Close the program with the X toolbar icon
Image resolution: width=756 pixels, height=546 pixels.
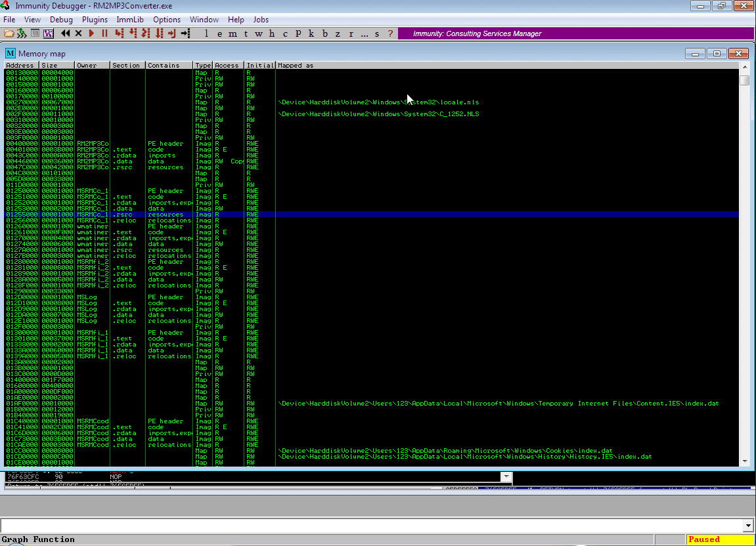[x=79, y=33]
